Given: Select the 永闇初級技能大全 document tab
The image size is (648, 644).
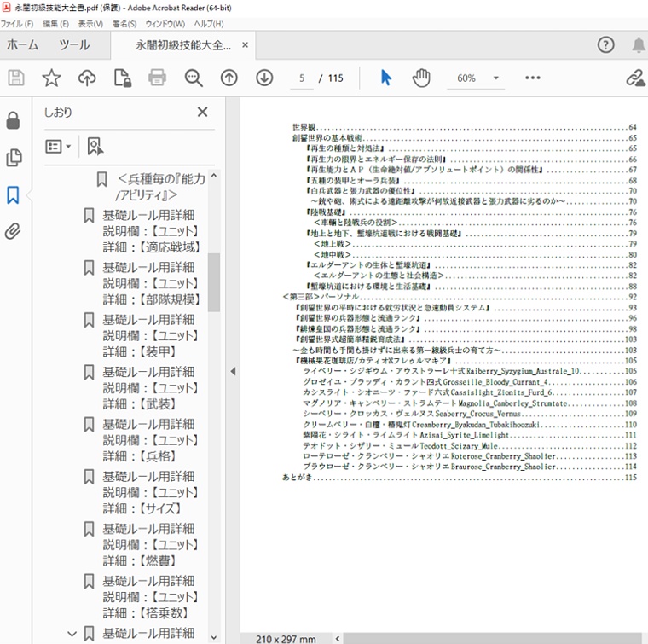Looking at the screenshot, I should tap(183, 44).
